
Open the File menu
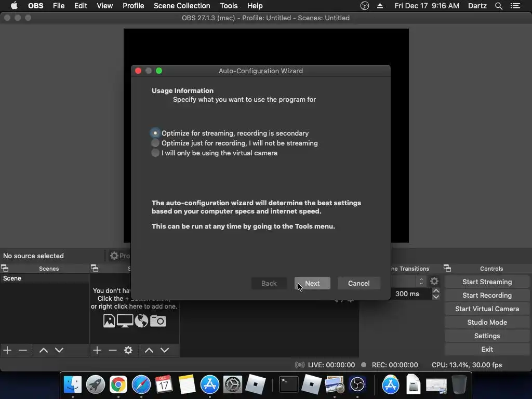click(x=59, y=6)
